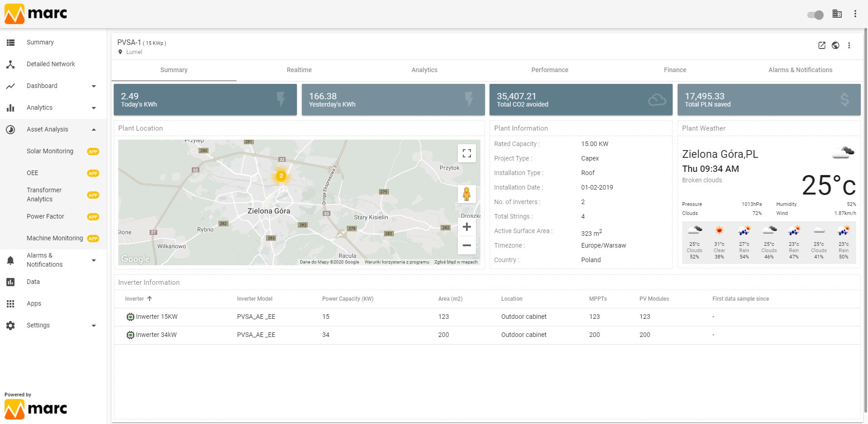Sort by Inverter Model column
This screenshot has width=868, height=424.
point(255,299)
